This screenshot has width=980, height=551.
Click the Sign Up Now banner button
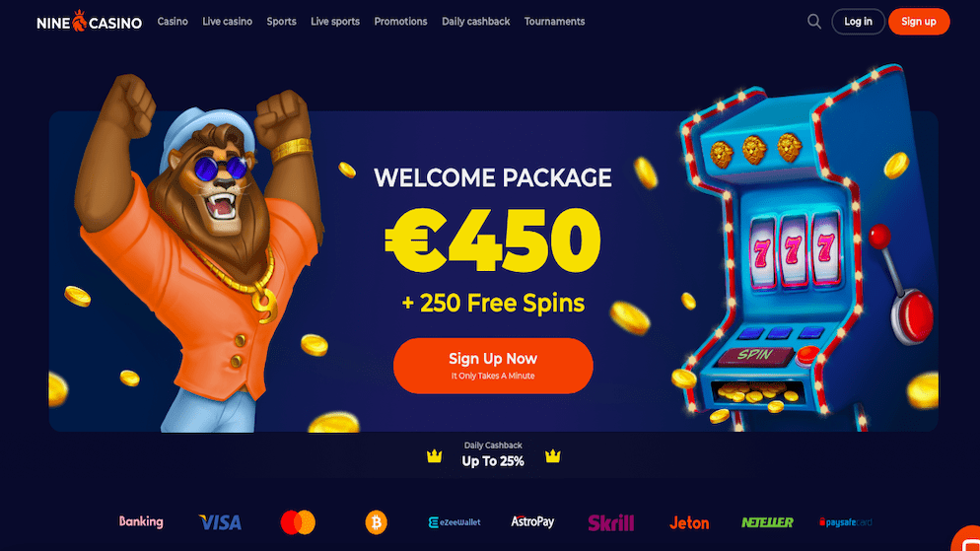(493, 366)
